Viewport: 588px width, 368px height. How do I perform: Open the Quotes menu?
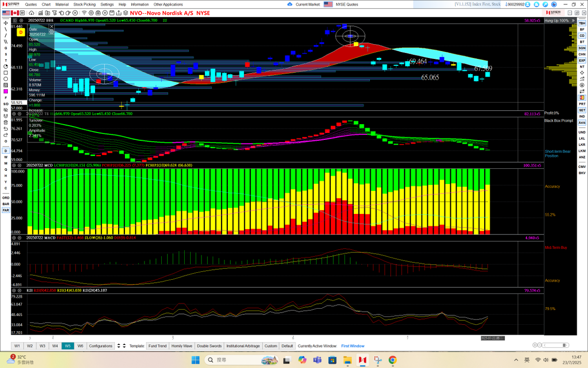point(31,4)
